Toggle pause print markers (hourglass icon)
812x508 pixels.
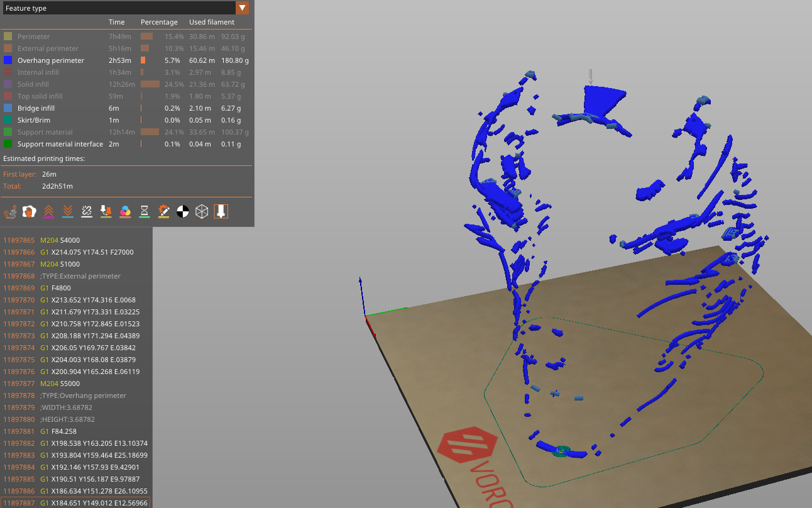click(144, 211)
